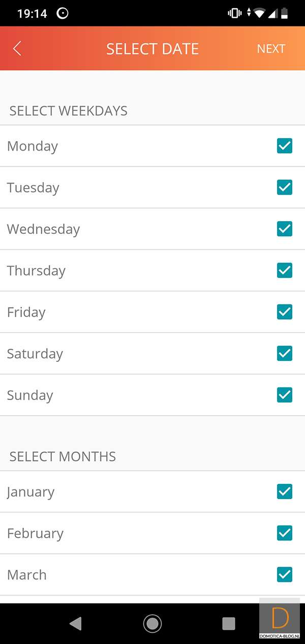Uncheck the Tuesday checkbox
Image resolution: width=305 pixels, height=644 pixels.
click(284, 188)
